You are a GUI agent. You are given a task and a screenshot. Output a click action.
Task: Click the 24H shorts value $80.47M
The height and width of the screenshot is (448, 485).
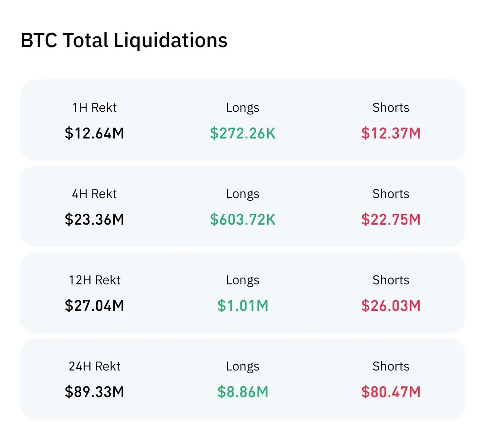(x=391, y=392)
